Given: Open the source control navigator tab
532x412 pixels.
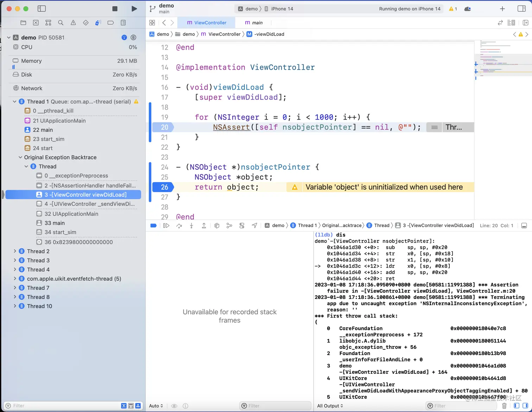Looking at the screenshot, I should click(36, 22).
